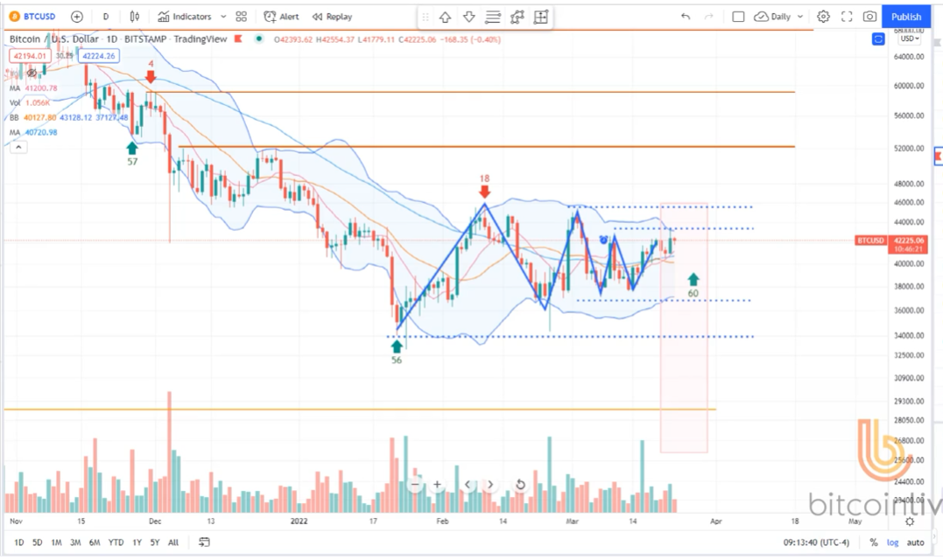Open the indicator templates grid icon
This screenshot has width=943, height=560.
point(241,17)
